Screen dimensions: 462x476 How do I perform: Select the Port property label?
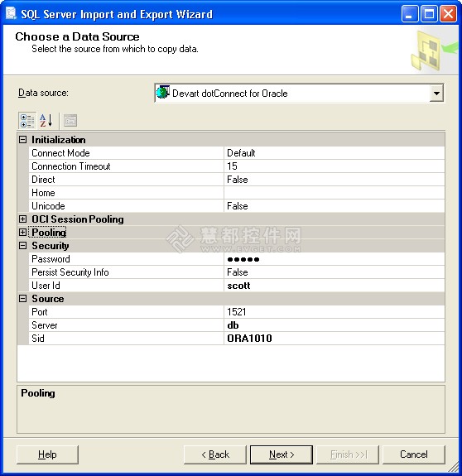click(40, 312)
